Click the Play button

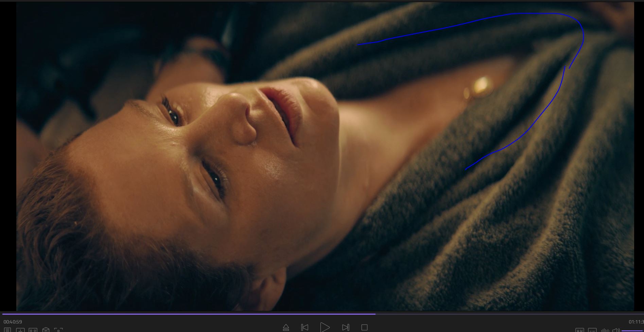click(325, 327)
